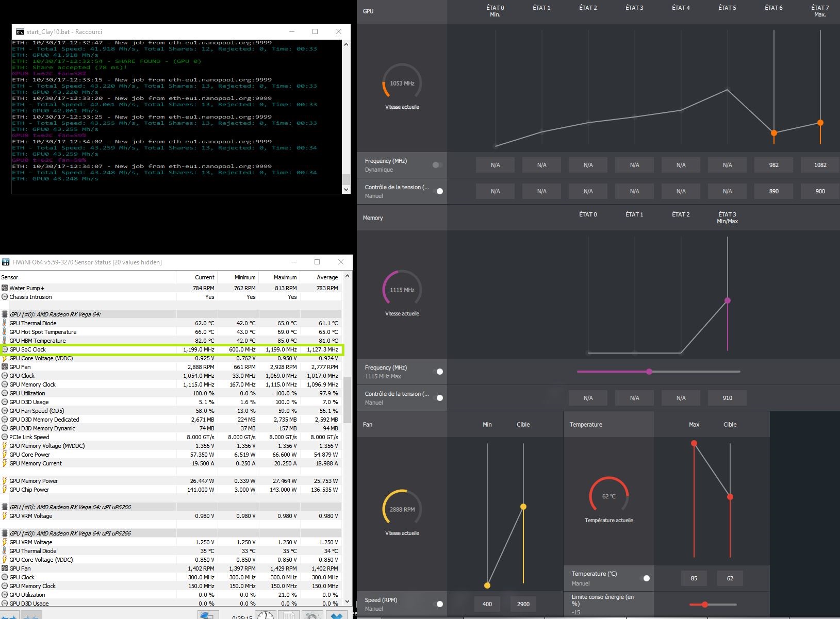Viewport: 840px width, 619px height.
Task: Click the Average column header
Action: pos(327,277)
